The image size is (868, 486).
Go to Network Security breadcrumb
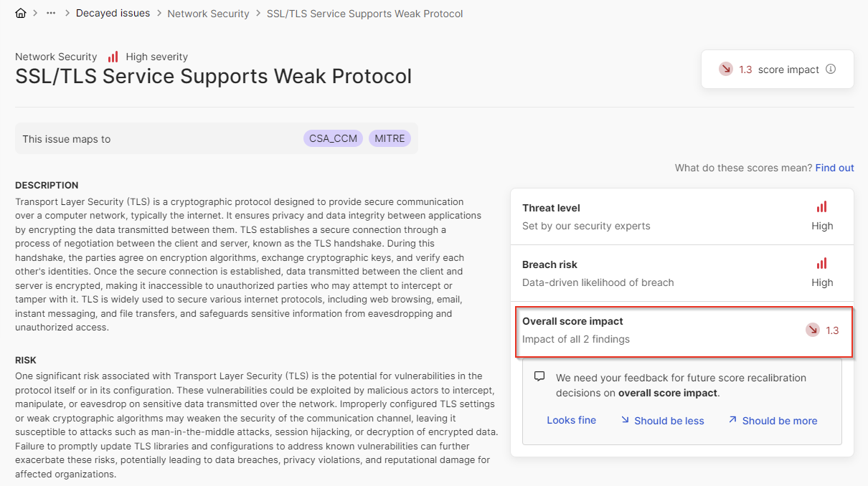pos(209,14)
